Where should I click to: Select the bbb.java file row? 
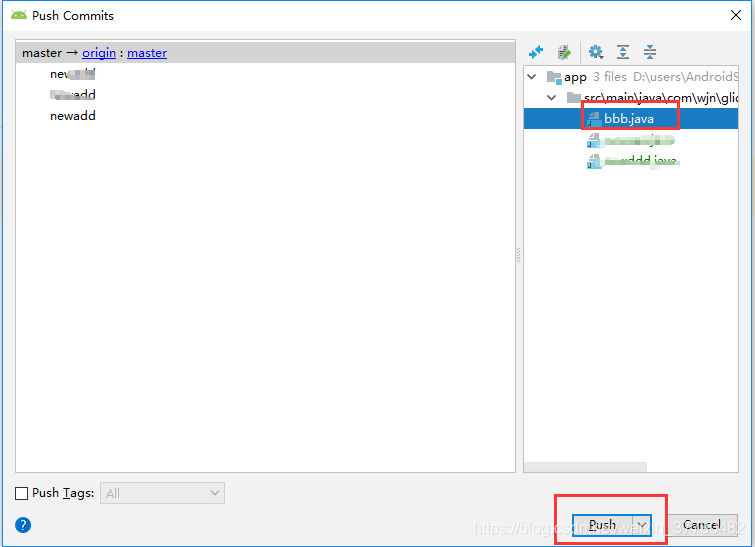point(631,118)
